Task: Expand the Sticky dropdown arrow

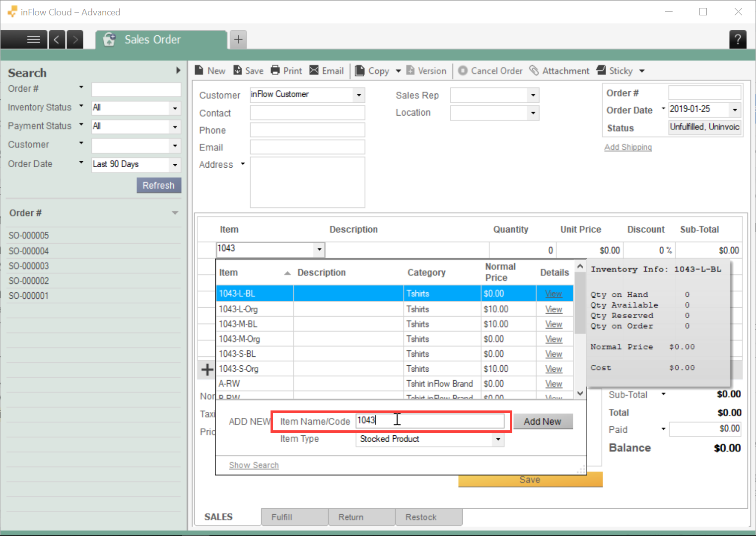Action: click(642, 71)
